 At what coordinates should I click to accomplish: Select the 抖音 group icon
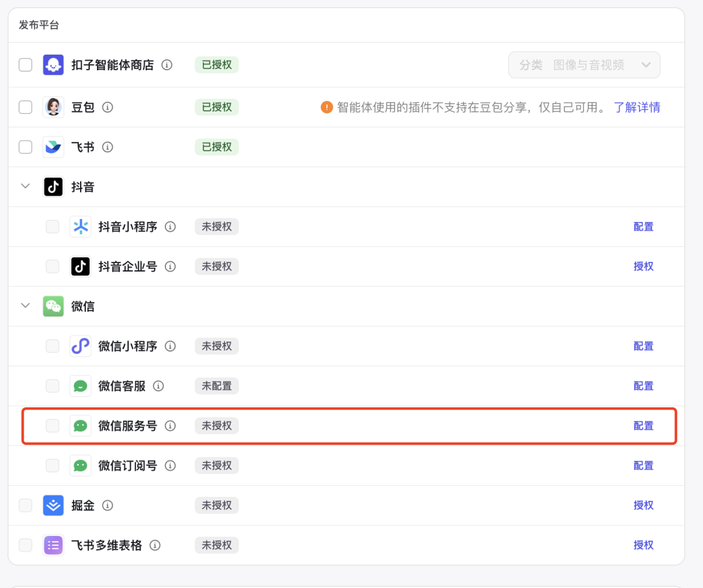click(x=53, y=186)
